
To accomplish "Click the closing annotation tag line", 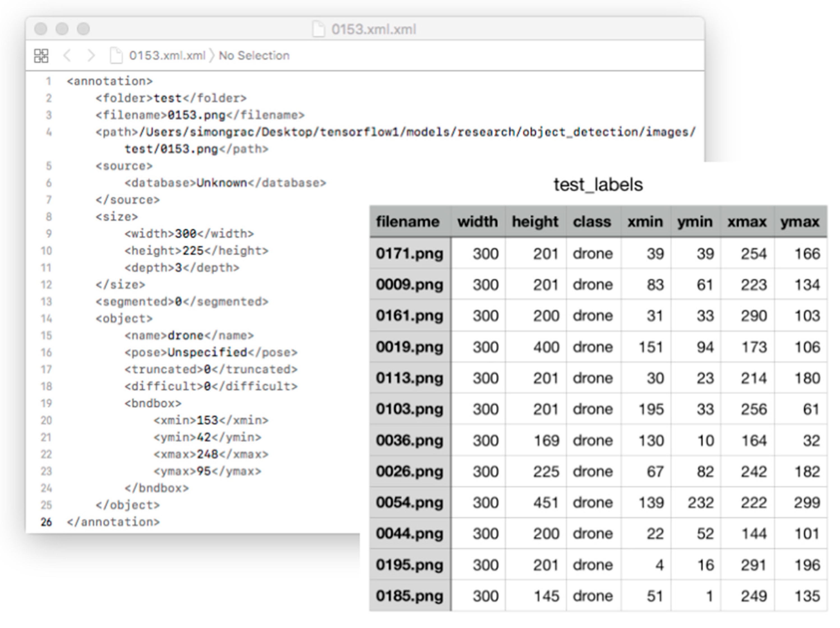I will [113, 522].
